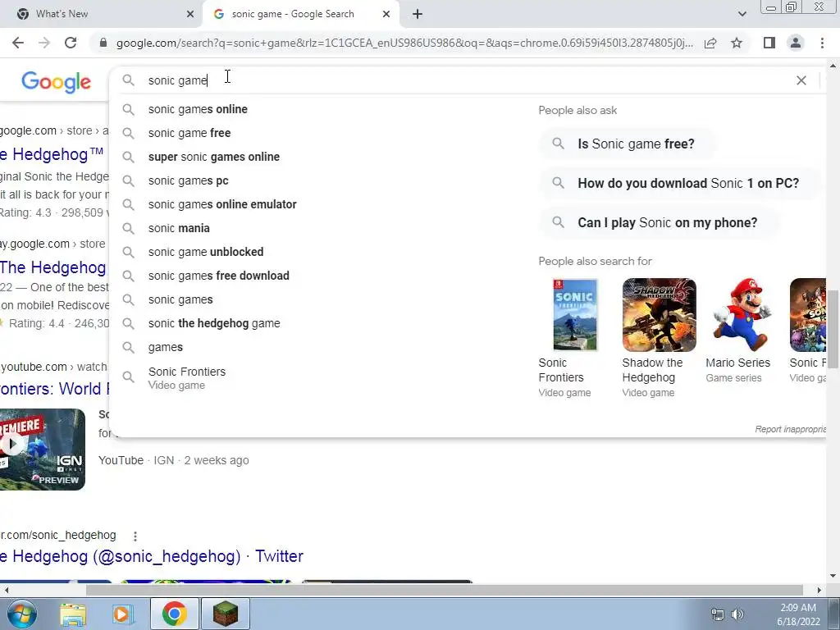
Task: Select Sonic Frontiers Video game suggestion
Action: point(187,377)
